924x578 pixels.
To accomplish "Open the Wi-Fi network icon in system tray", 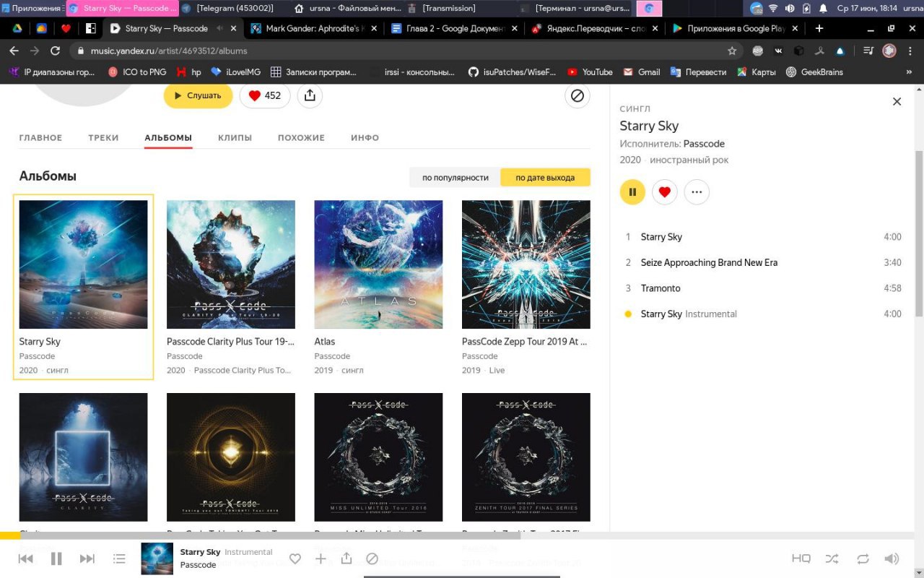I will click(x=773, y=9).
